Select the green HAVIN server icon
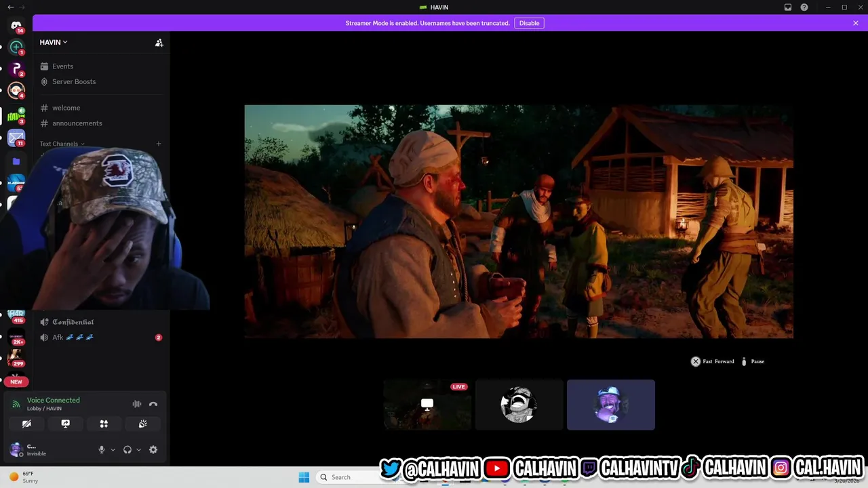Viewport: 868px width, 488px height. (16, 116)
